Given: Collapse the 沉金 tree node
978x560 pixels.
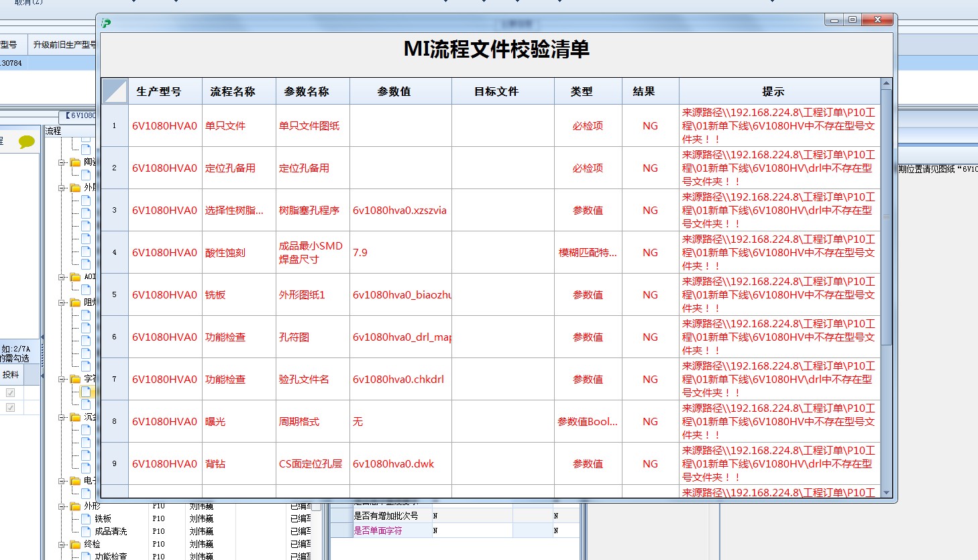Looking at the screenshot, I should (62, 417).
